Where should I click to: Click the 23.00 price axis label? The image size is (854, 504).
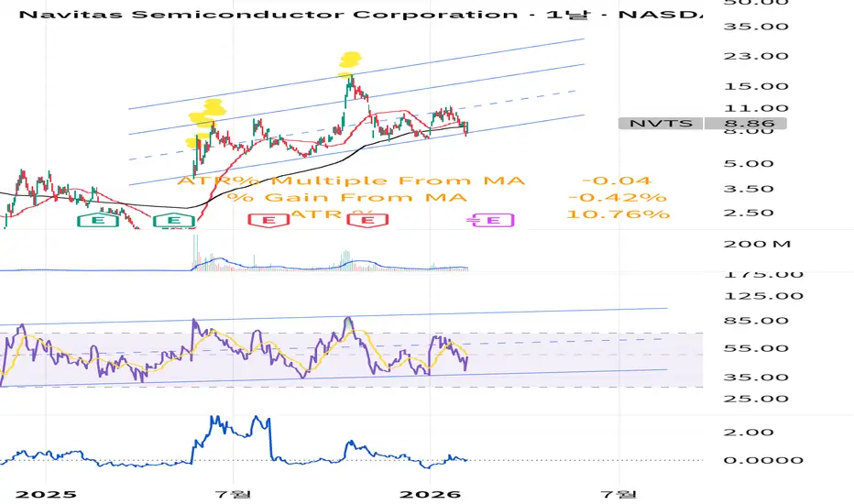coord(756,56)
